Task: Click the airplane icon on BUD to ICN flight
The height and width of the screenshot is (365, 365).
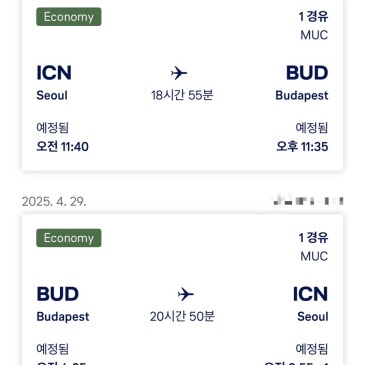Action: coord(186,294)
